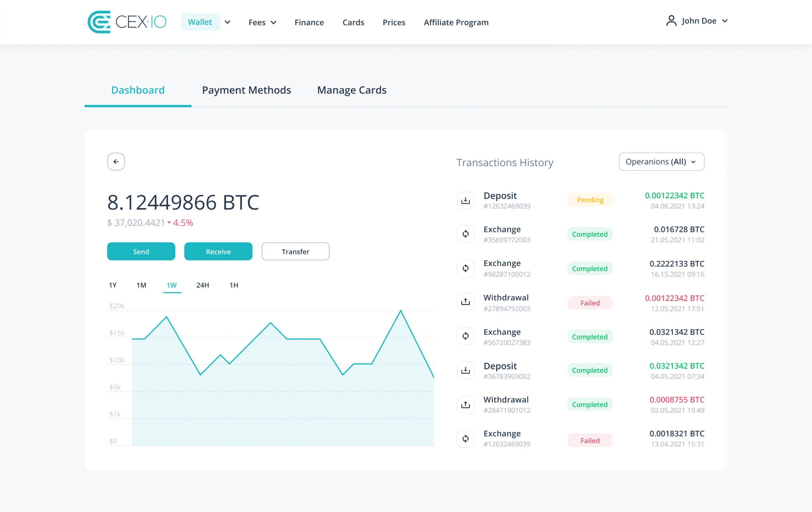The image size is (812, 512).
Task: Switch to the Manage Cards tab
Action: [352, 90]
